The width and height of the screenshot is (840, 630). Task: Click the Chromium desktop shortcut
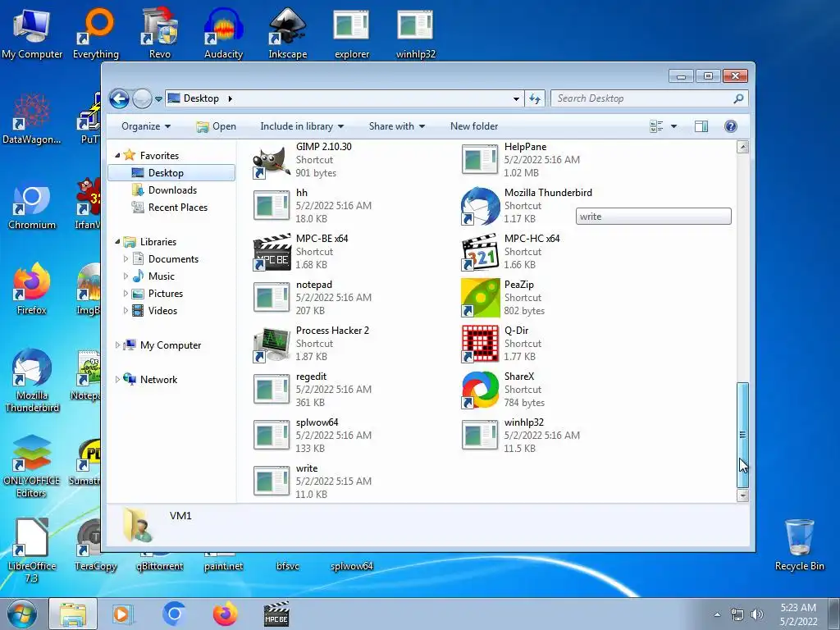click(x=32, y=208)
